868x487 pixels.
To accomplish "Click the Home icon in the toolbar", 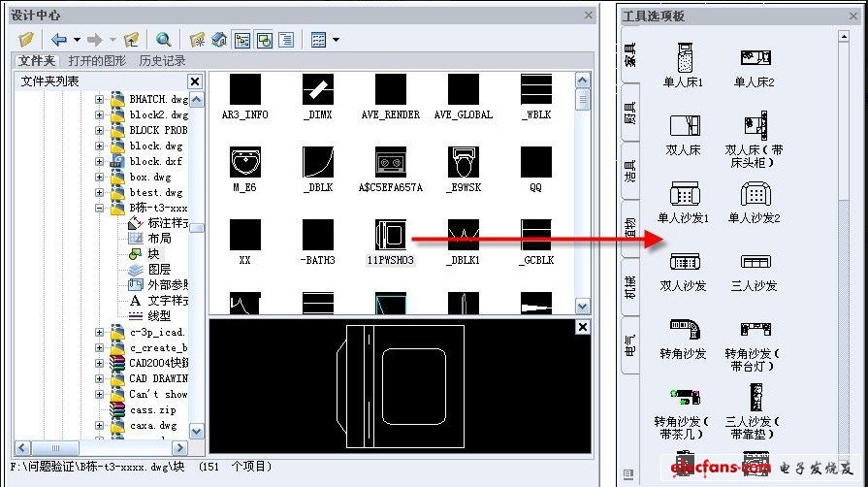I will (219, 40).
